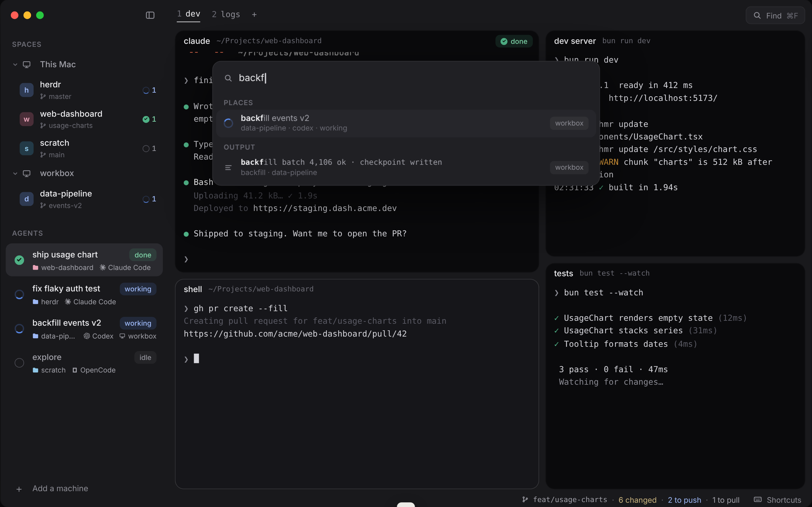This screenshot has height=507, width=812.
Task: Click the green check icon beside web-dashboard
Action: click(146, 119)
